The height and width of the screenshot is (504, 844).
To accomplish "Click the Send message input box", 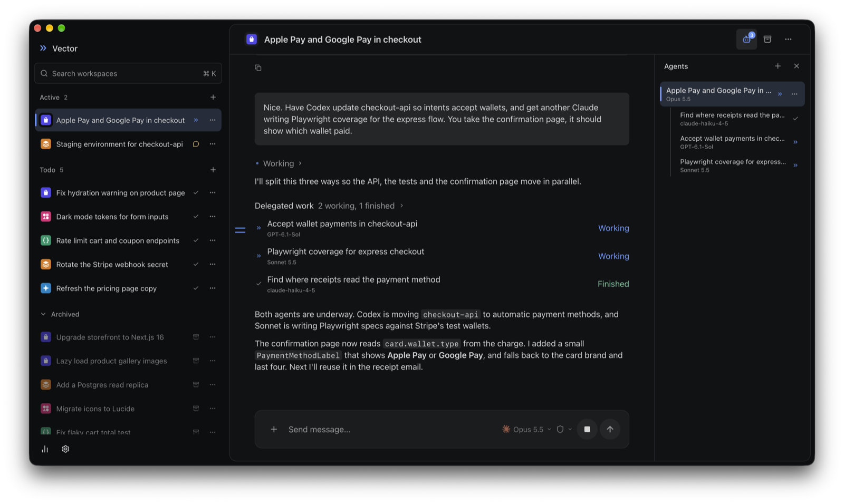I will 390,429.
